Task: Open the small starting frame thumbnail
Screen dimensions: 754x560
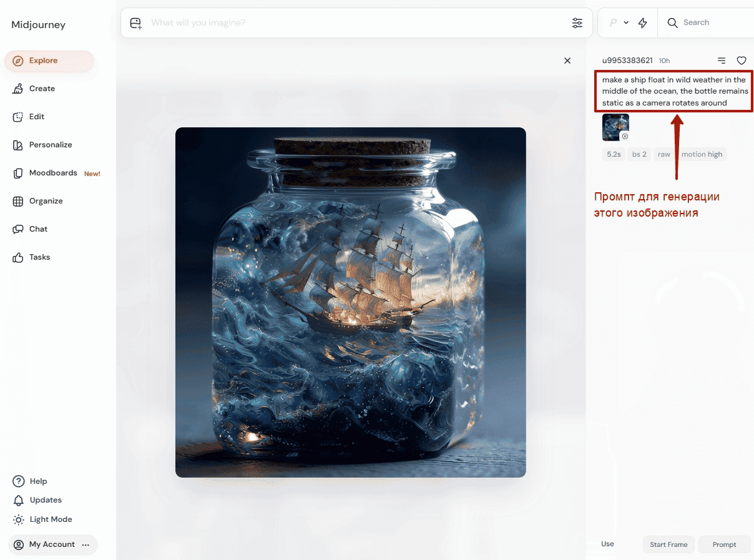Action: pos(615,127)
